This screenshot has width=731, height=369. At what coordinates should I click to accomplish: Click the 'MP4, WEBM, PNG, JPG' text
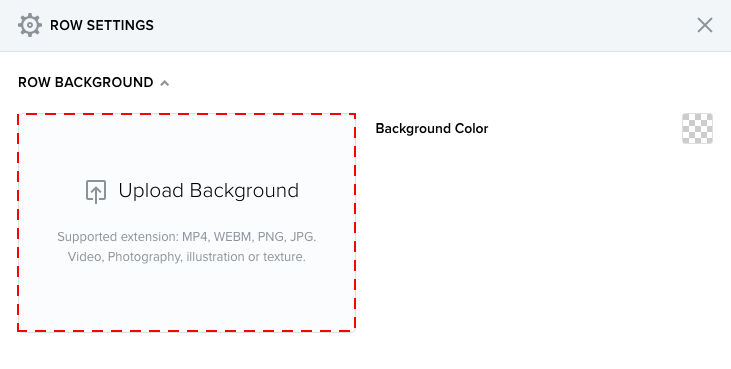click(249, 237)
